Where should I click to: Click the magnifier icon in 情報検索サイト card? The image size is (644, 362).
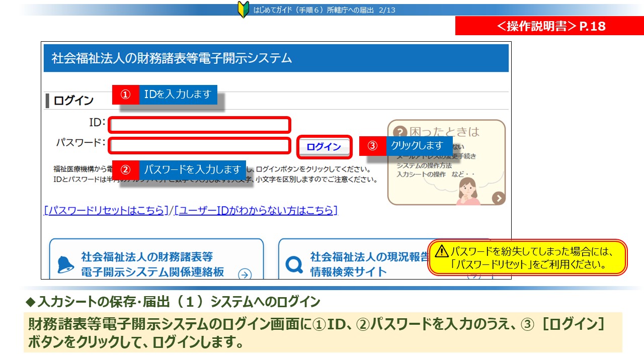pos(294,264)
